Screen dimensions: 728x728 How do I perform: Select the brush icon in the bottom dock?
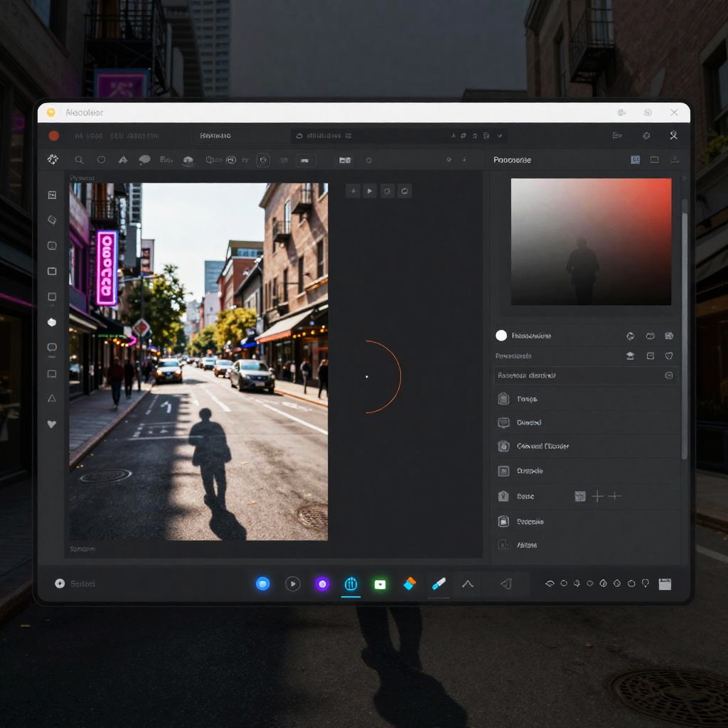tap(439, 584)
